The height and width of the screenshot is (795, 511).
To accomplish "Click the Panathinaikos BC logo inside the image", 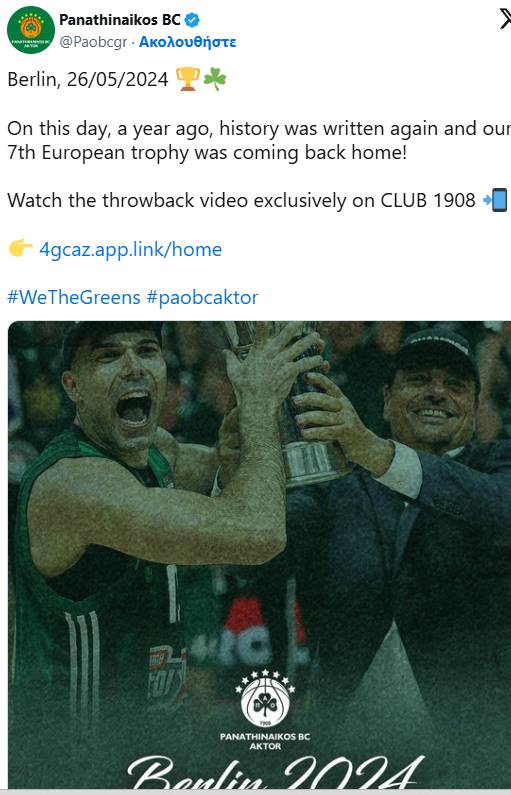I will click(265, 698).
